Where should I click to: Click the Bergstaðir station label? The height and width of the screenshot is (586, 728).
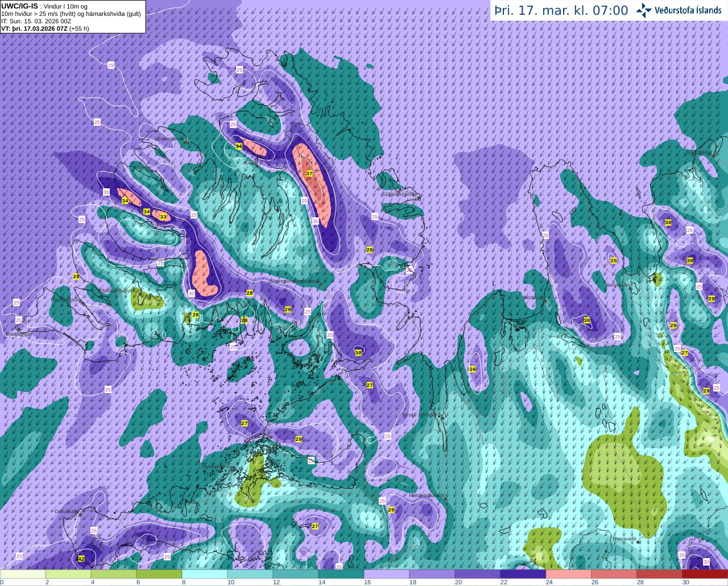click(618, 285)
